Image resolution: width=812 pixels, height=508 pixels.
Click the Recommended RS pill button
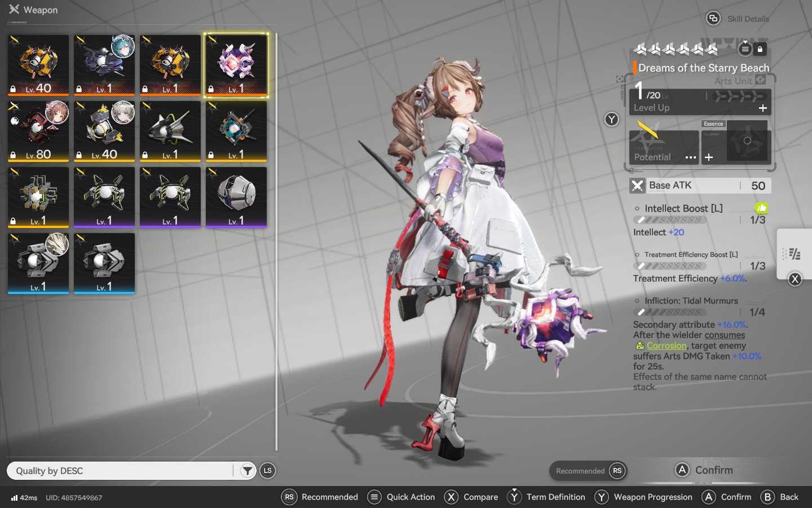coord(588,471)
